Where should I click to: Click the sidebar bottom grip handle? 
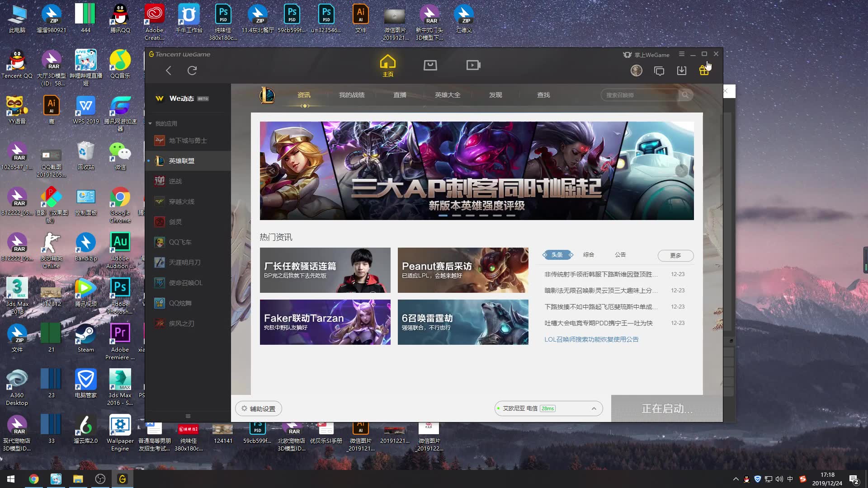(x=188, y=416)
